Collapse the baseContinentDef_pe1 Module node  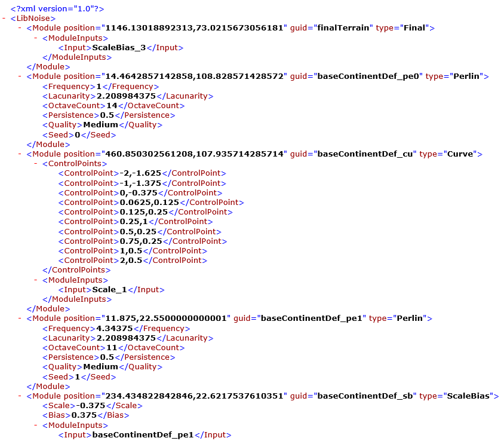coord(20,318)
